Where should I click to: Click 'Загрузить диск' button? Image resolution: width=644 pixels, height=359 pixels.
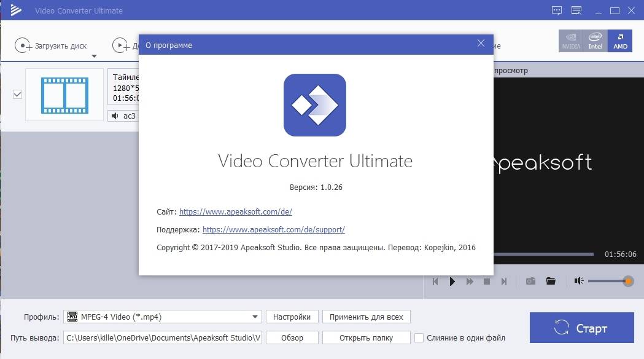click(x=51, y=45)
